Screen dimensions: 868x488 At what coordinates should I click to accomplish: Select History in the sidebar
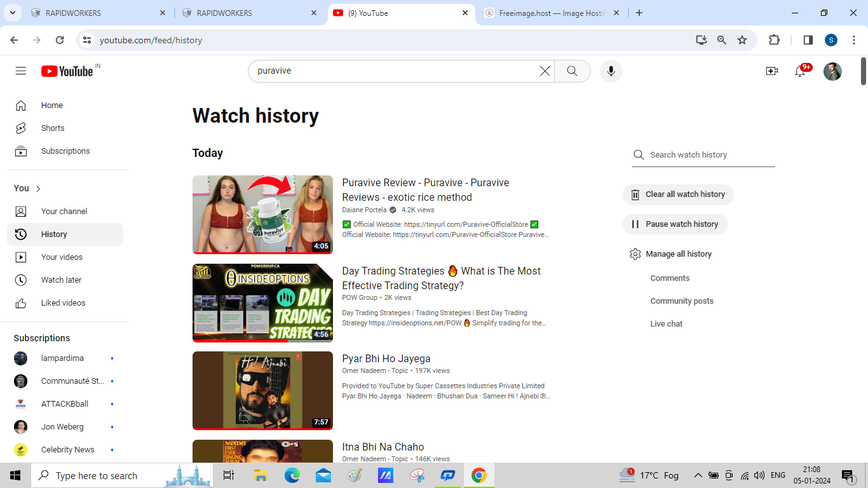65,234
